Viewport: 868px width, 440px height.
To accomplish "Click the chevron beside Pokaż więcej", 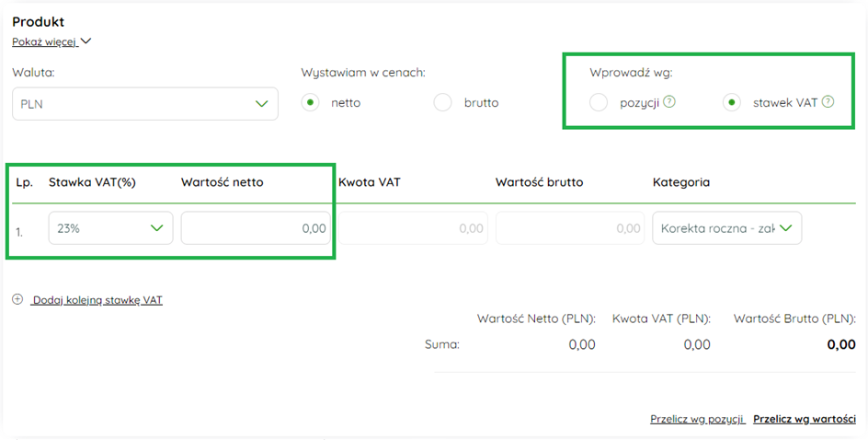I will point(86,41).
